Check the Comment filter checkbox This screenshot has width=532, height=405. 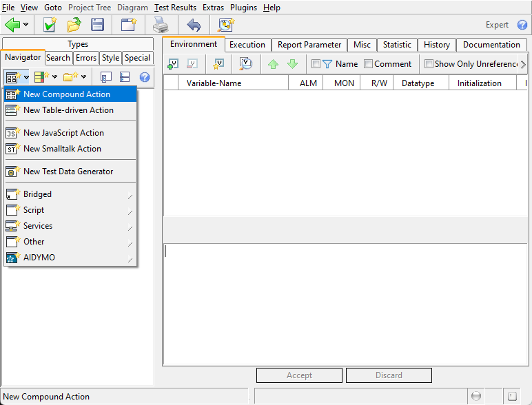[x=368, y=64]
